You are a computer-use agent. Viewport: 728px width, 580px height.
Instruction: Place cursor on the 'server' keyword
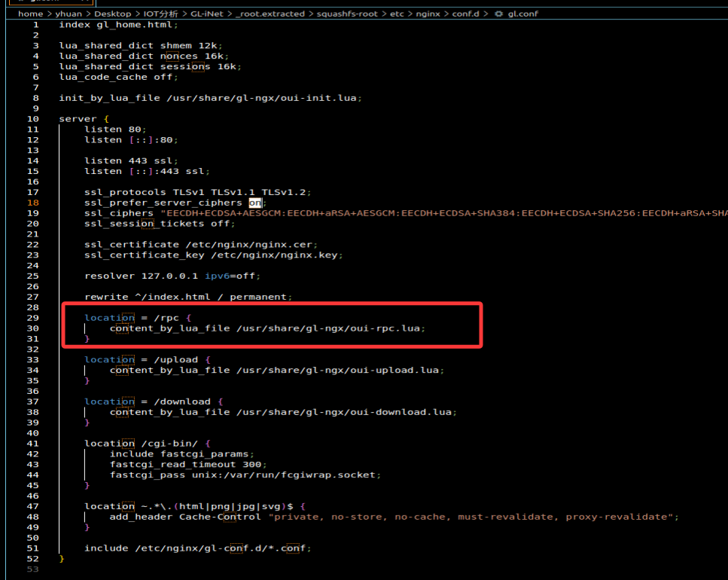pyautogui.click(x=78, y=119)
